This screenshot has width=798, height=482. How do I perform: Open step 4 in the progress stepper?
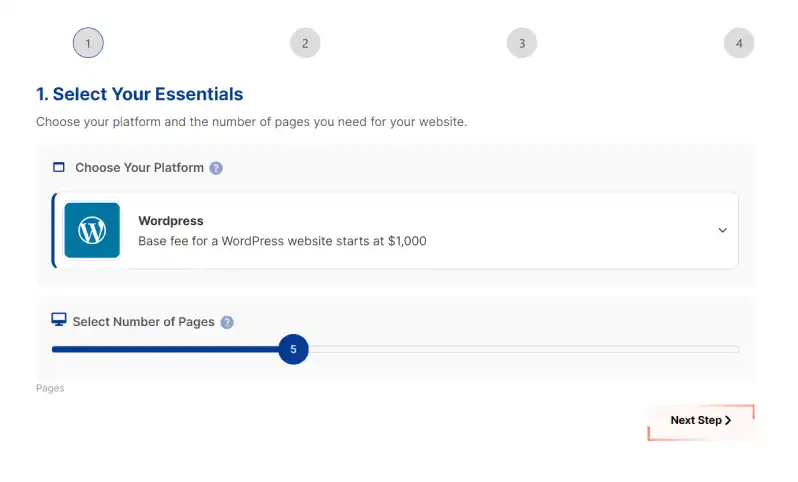[739, 43]
